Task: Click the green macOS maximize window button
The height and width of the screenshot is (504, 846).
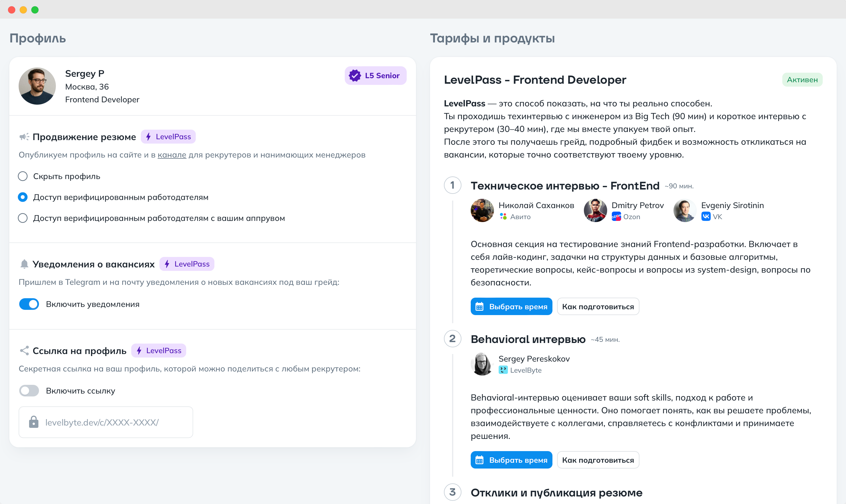Action: coord(35,10)
